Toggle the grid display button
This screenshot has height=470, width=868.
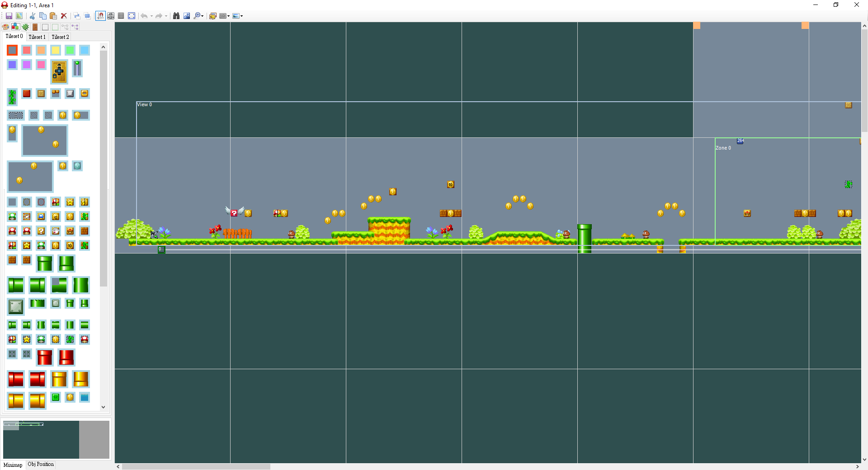[x=121, y=16]
